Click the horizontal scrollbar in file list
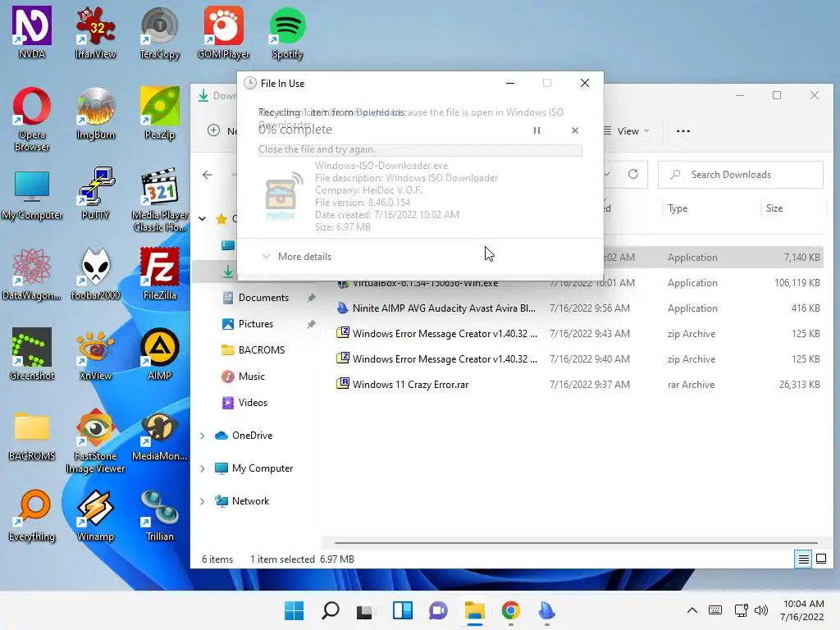840x630 pixels. (576, 543)
